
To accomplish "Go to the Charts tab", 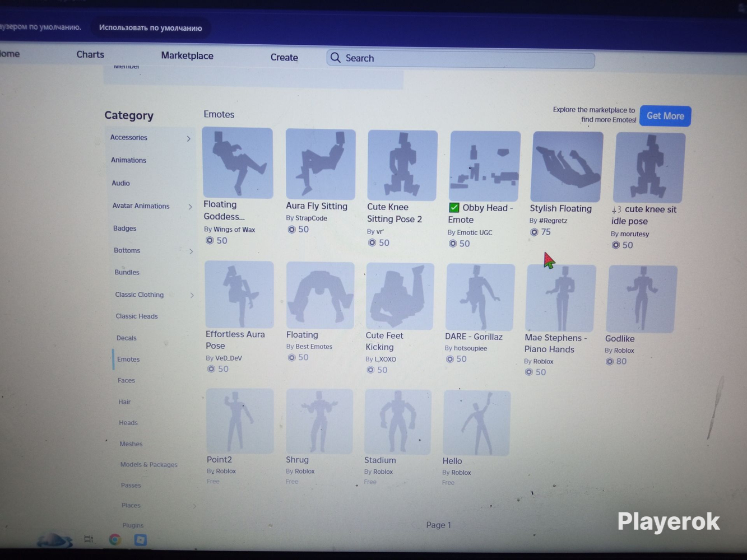I will point(90,54).
